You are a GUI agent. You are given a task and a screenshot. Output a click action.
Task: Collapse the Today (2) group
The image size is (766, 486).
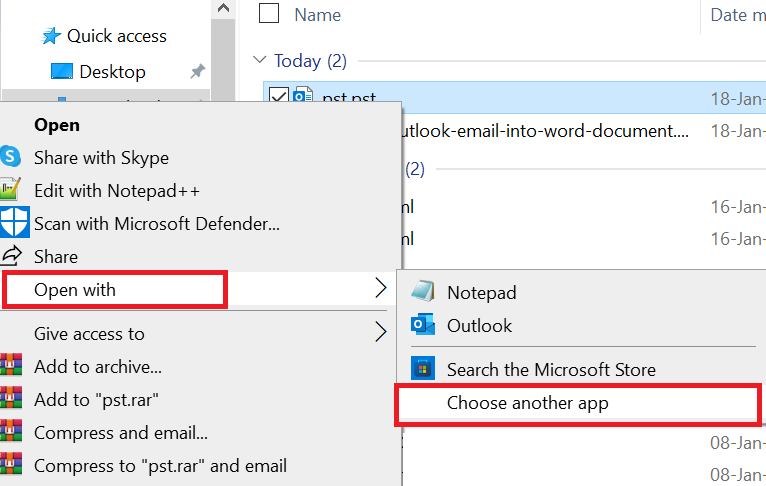click(x=259, y=60)
